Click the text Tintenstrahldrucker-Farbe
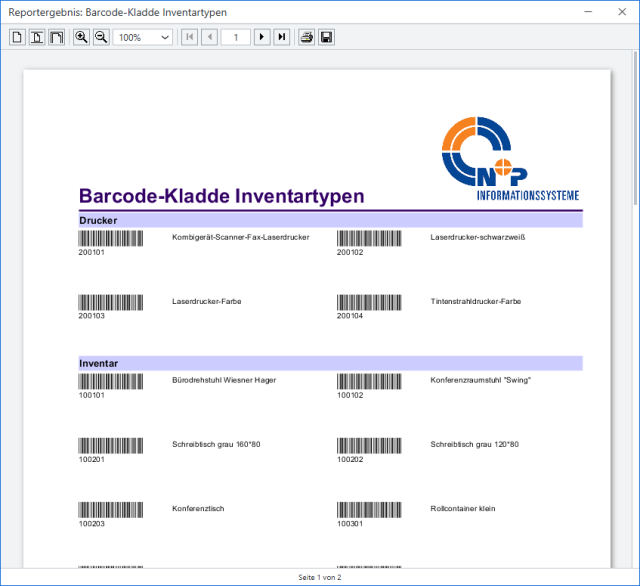 (476, 301)
